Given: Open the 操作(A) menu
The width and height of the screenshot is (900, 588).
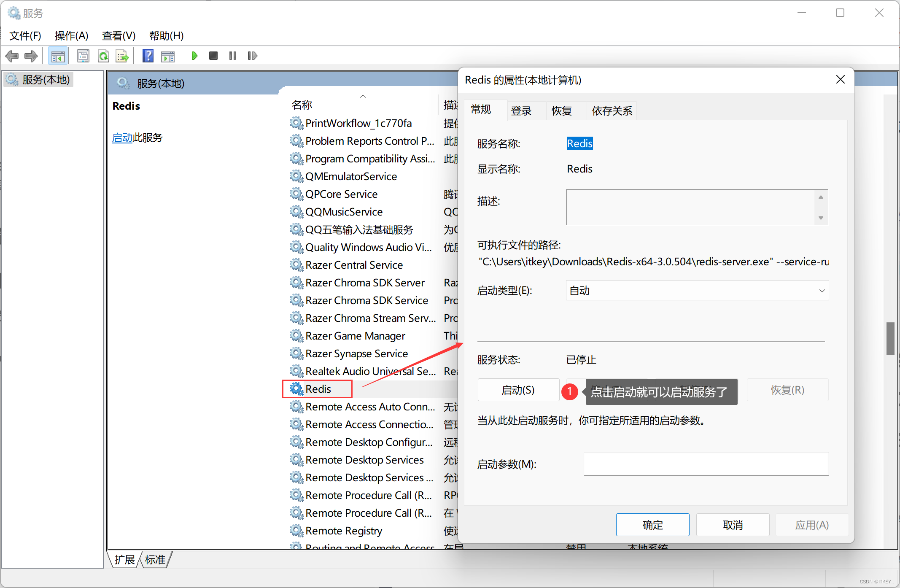Looking at the screenshot, I should (71, 36).
